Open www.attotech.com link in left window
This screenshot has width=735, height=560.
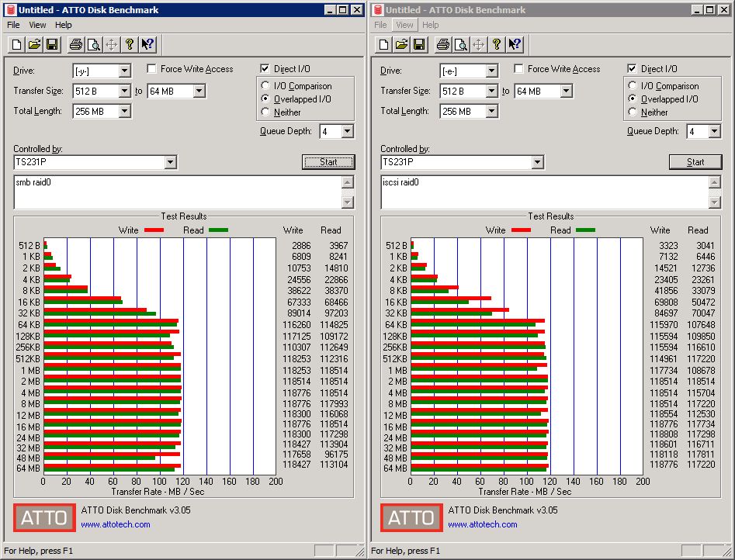pos(116,524)
